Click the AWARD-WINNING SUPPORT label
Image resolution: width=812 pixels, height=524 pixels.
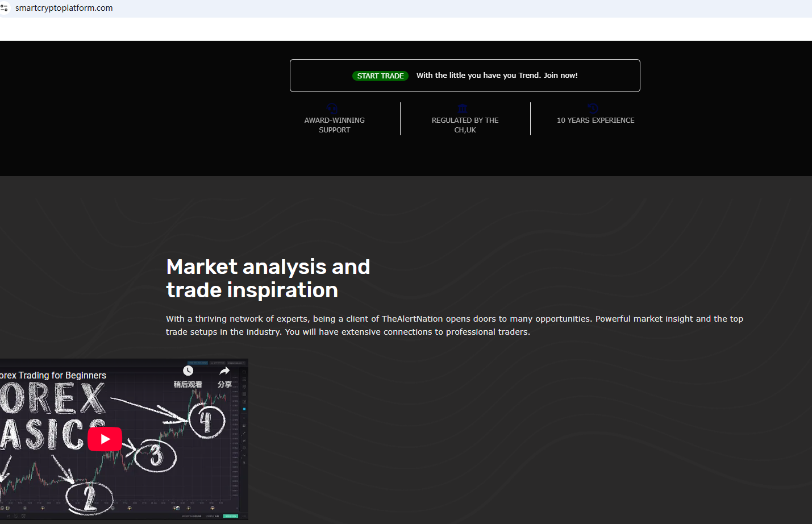coord(334,125)
